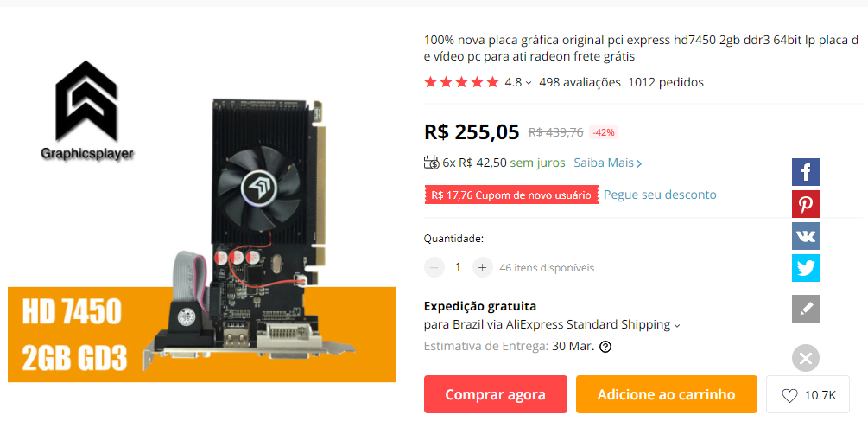868x428 pixels.
Task: Open Pegue seu desconto link
Action: [660, 195]
